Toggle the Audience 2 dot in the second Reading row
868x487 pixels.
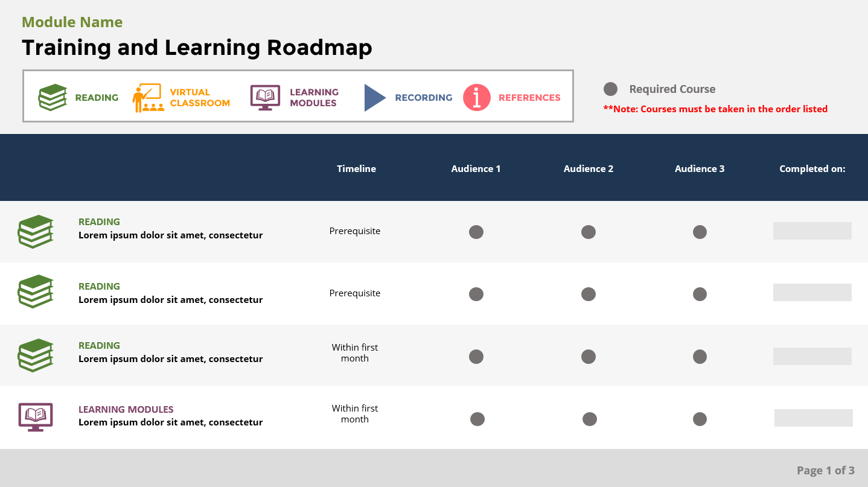pos(589,294)
